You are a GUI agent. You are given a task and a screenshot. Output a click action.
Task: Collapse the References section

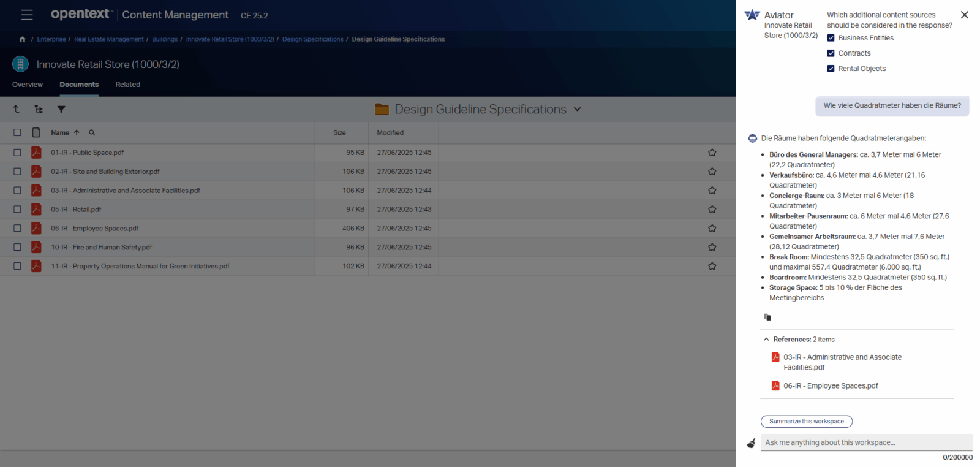[x=766, y=340]
